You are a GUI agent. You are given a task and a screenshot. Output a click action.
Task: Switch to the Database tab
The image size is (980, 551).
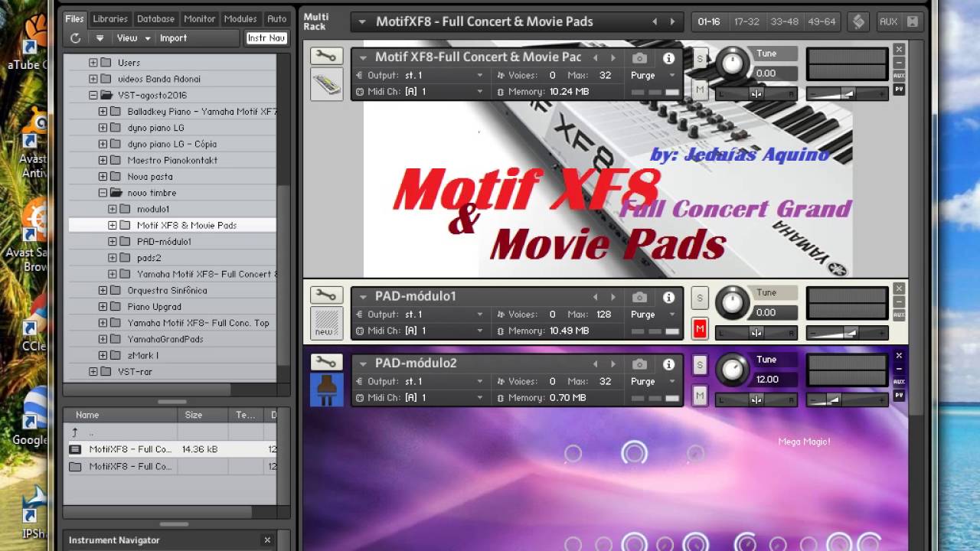coord(155,18)
